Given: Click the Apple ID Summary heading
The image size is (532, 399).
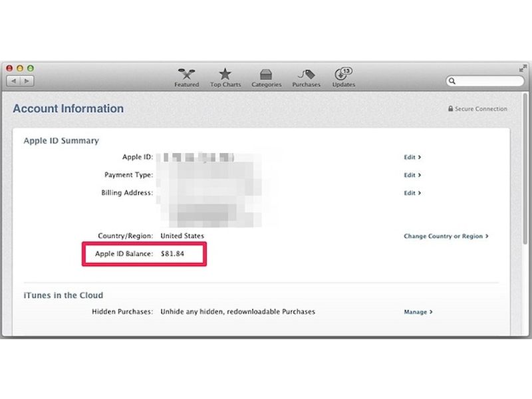Looking at the screenshot, I should [x=61, y=140].
